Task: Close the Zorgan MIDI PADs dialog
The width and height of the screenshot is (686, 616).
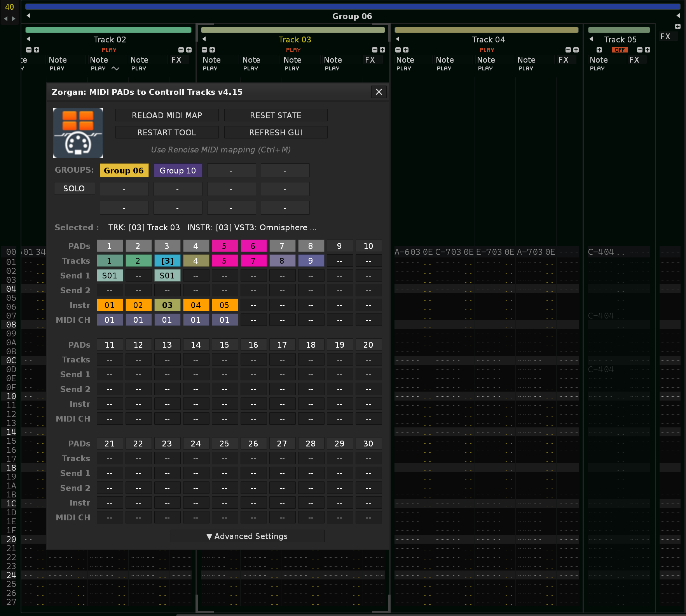Action: click(379, 92)
